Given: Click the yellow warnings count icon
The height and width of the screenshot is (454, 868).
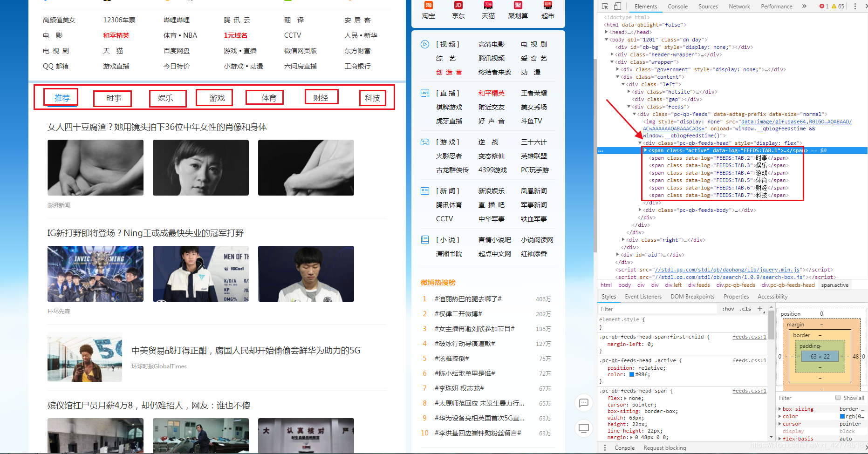Looking at the screenshot, I should pyautogui.click(x=834, y=6).
